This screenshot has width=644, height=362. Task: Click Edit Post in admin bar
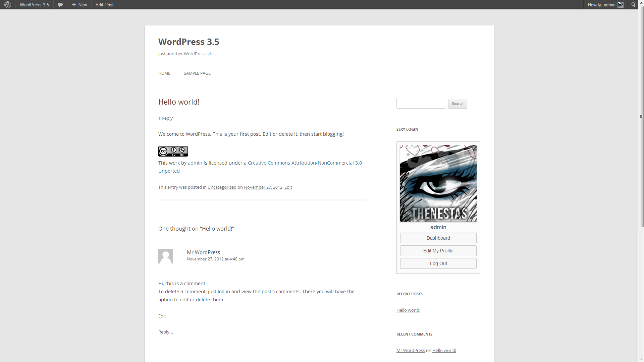coord(104,5)
